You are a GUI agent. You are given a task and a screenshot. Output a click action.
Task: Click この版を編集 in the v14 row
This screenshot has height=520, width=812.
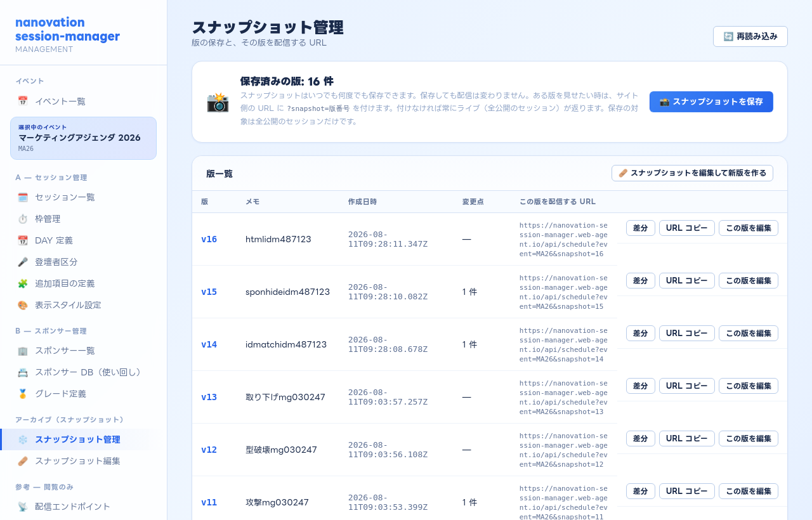coord(749,334)
